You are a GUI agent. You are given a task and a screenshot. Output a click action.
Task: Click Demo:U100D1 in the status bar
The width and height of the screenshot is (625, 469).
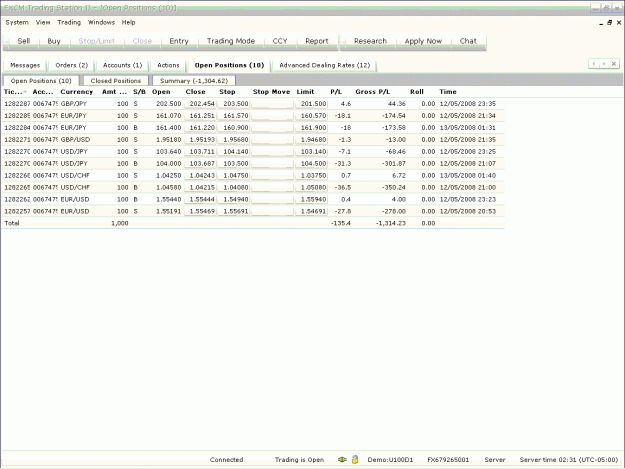pos(390,460)
